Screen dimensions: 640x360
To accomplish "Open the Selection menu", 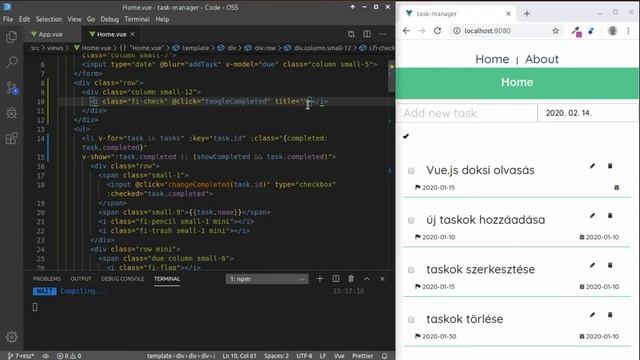I will tap(49, 19).
